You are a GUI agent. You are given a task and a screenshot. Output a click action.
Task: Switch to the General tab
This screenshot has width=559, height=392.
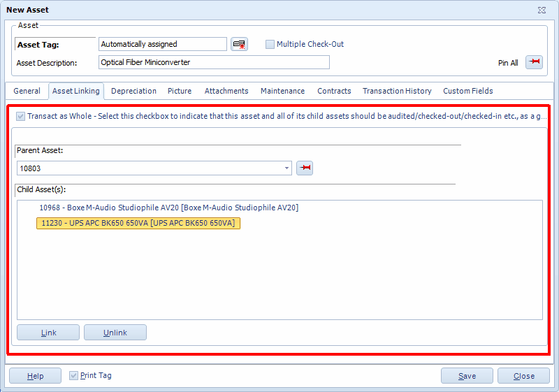pos(27,91)
